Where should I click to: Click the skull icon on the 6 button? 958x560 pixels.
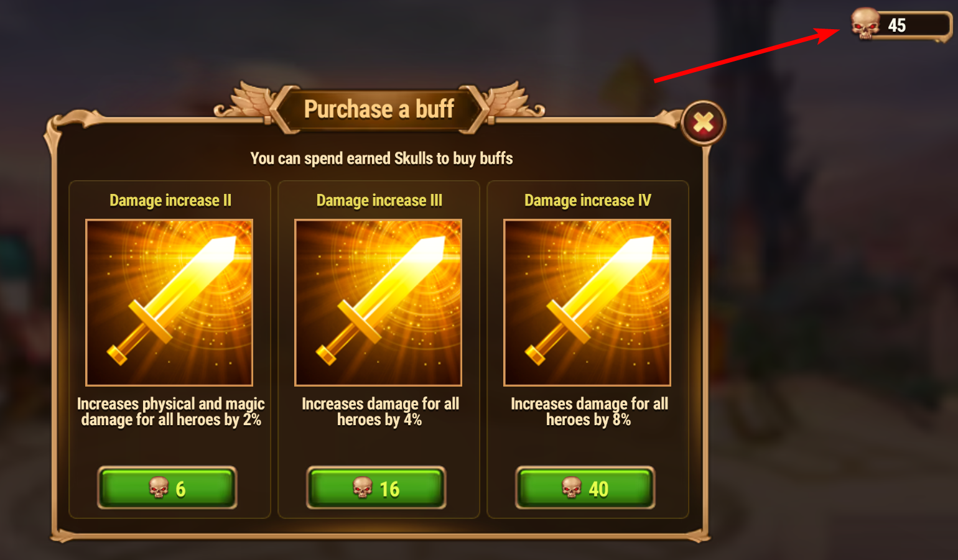click(x=159, y=488)
